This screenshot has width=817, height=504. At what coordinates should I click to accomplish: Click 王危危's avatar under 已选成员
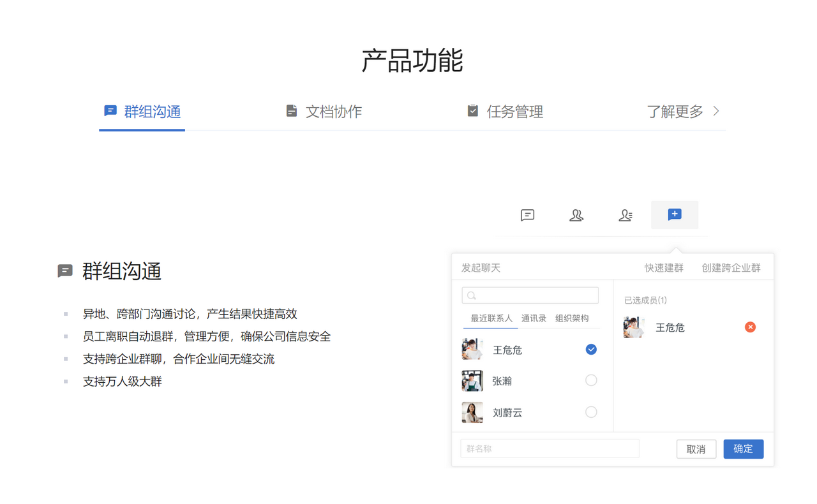point(634,327)
